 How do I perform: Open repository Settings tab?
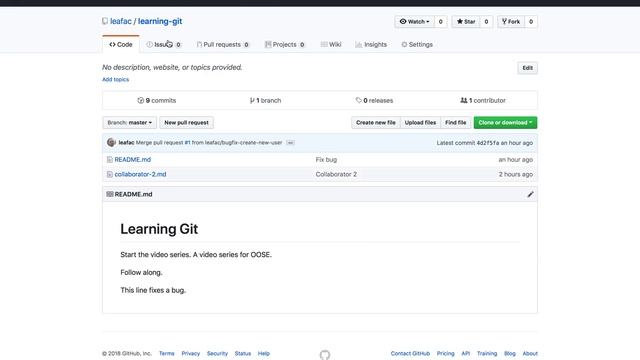(x=417, y=44)
